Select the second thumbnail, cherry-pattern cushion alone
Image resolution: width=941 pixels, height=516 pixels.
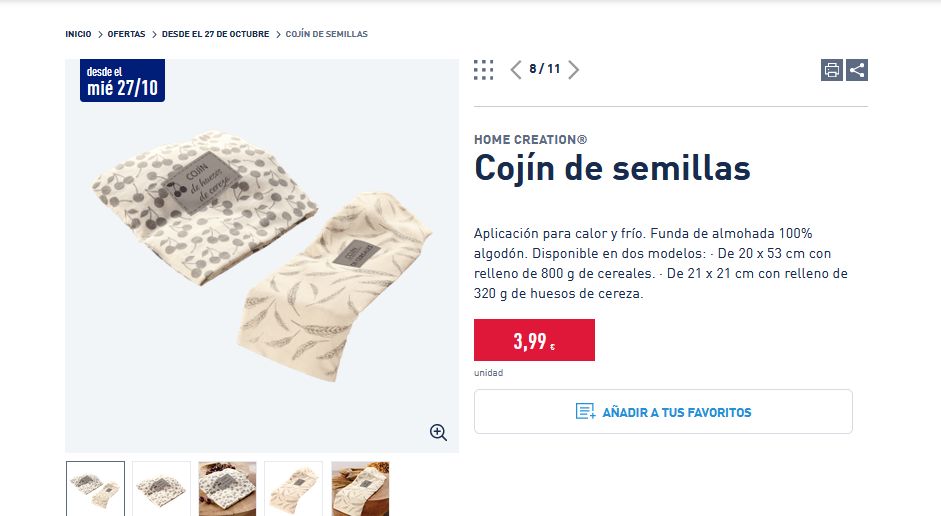point(162,488)
